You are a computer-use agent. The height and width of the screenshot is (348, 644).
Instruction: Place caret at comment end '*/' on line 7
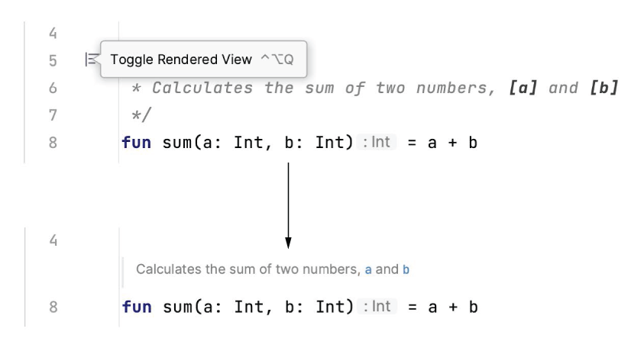[141, 115]
